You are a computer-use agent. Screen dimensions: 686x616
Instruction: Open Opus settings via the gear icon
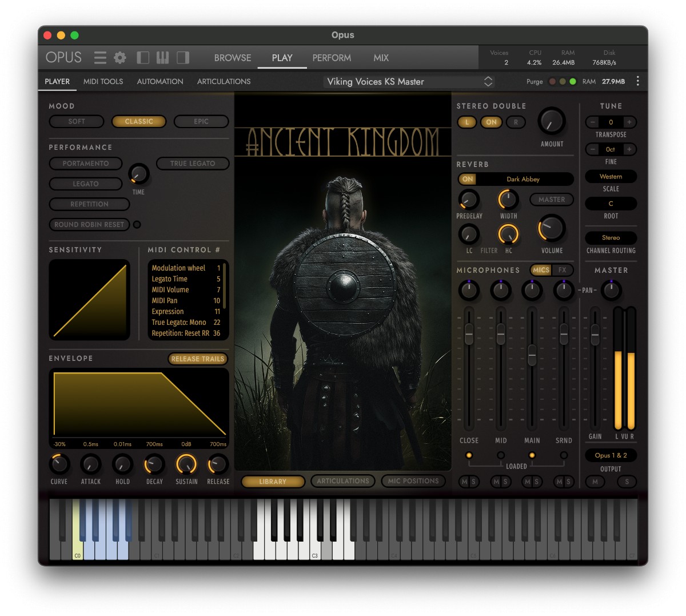(x=120, y=58)
